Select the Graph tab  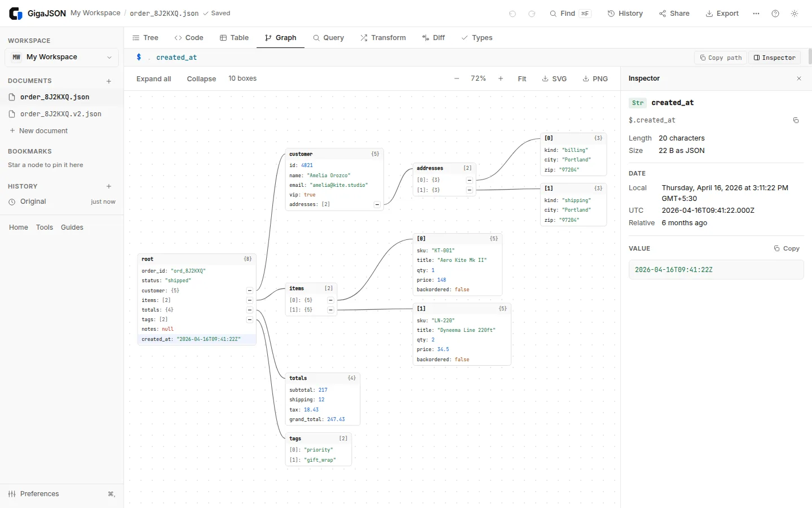[x=281, y=38]
